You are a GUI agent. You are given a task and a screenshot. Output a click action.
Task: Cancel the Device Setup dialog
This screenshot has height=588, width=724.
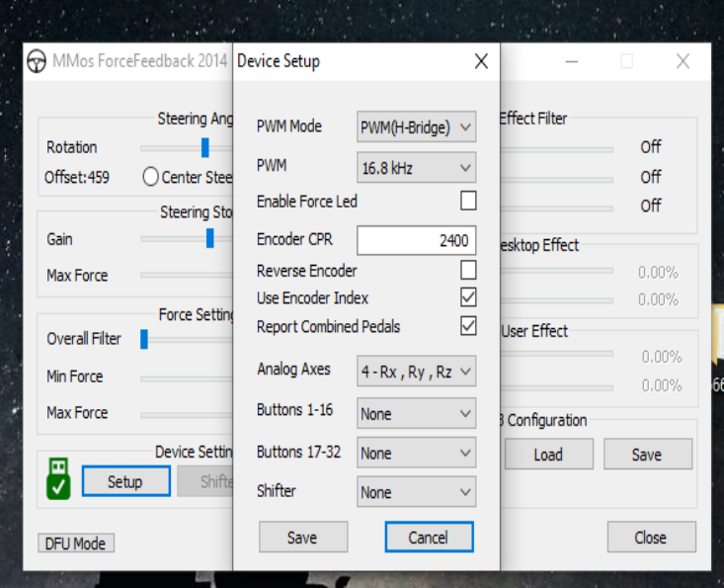click(429, 538)
